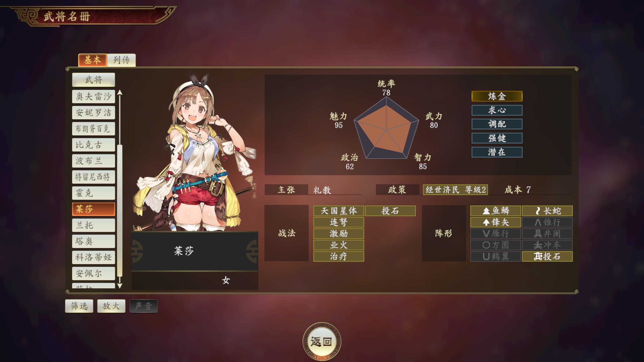This screenshot has width=644, height=362.
Task: Click the officer list scroll-up arrow
Action: coord(120,92)
